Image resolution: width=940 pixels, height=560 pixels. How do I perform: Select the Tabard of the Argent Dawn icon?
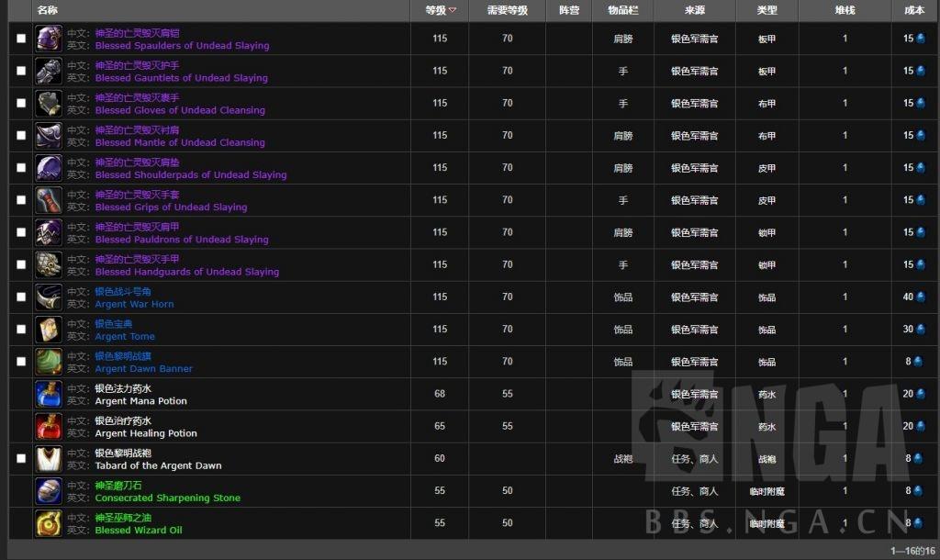coord(49,459)
